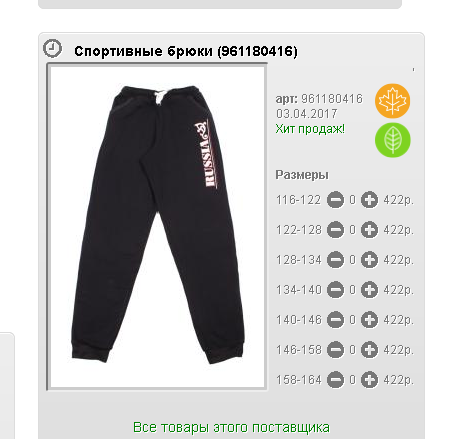
Task: Click the orange maple leaf badge
Action: tap(392, 101)
